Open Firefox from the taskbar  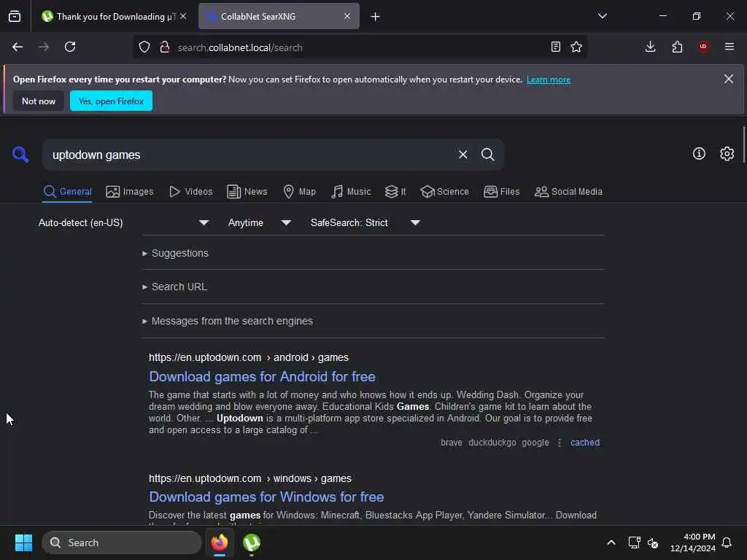220,542
